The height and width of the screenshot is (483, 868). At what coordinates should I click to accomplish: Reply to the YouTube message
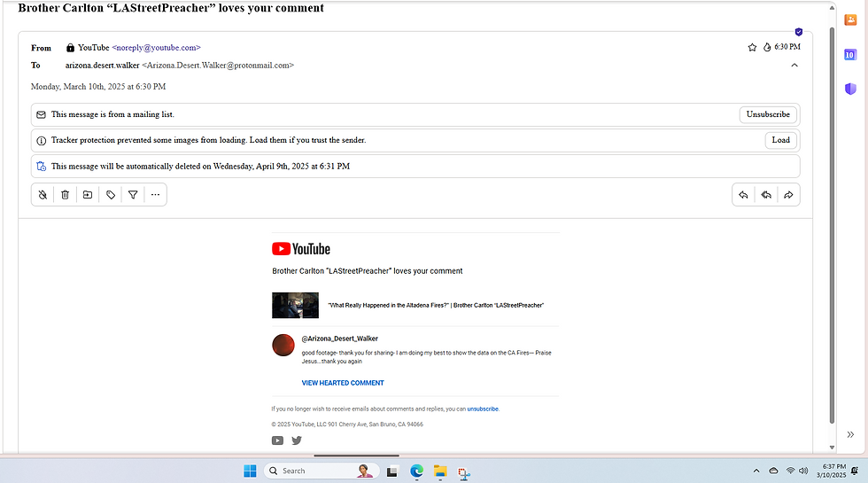(x=743, y=194)
